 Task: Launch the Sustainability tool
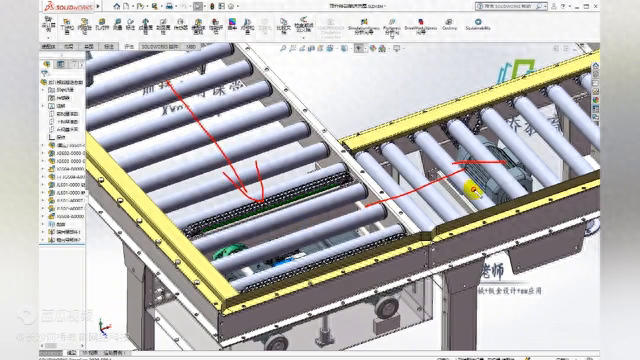478,24
